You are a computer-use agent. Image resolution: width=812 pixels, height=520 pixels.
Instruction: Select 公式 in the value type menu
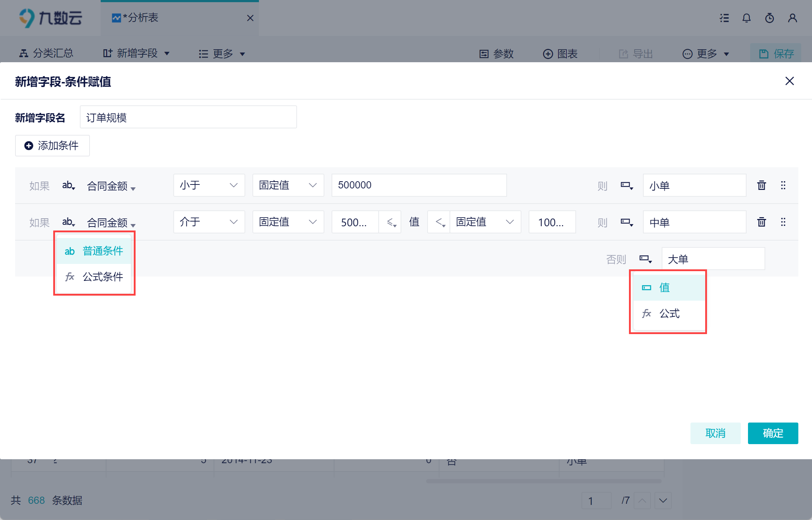(x=669, y=313)
